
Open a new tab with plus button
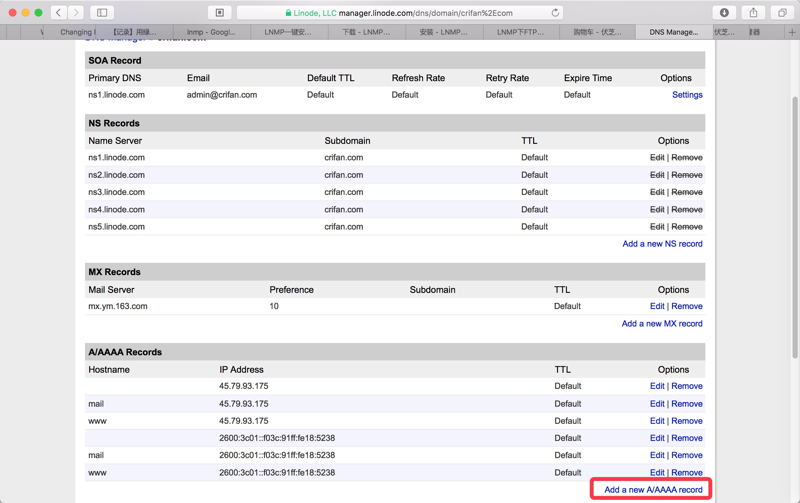click(791, 32)
